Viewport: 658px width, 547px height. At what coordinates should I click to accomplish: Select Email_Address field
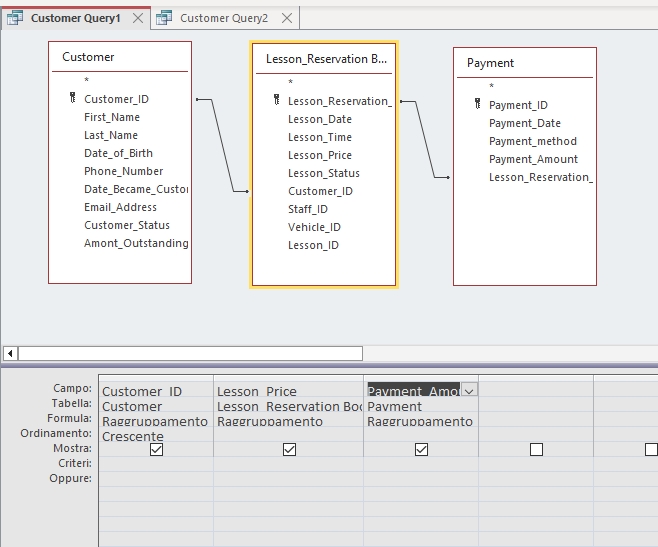120,207
